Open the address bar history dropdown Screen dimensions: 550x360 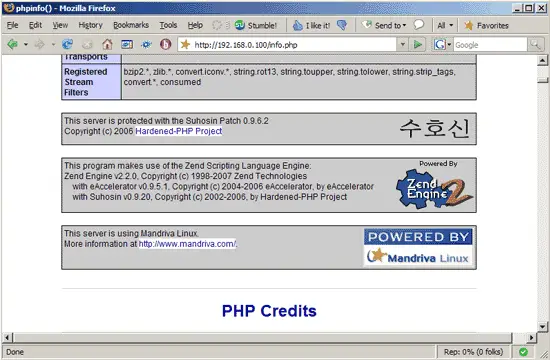point(403,45)
